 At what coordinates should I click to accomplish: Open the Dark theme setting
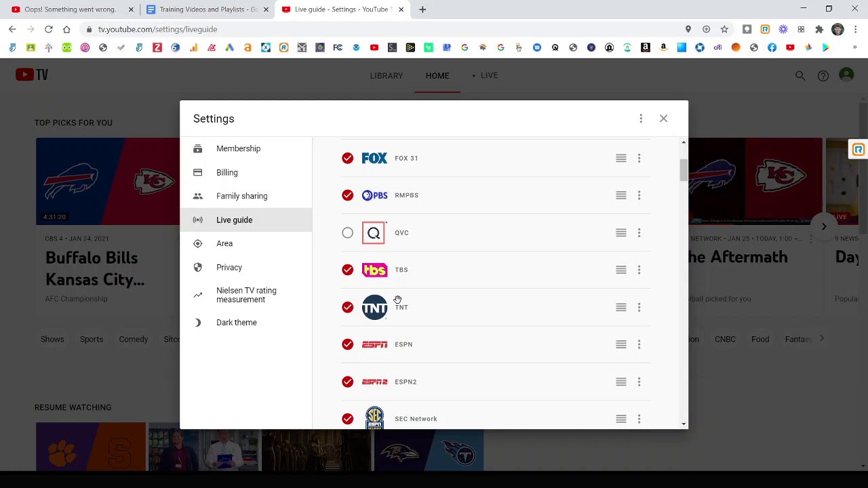coord(245,323)
